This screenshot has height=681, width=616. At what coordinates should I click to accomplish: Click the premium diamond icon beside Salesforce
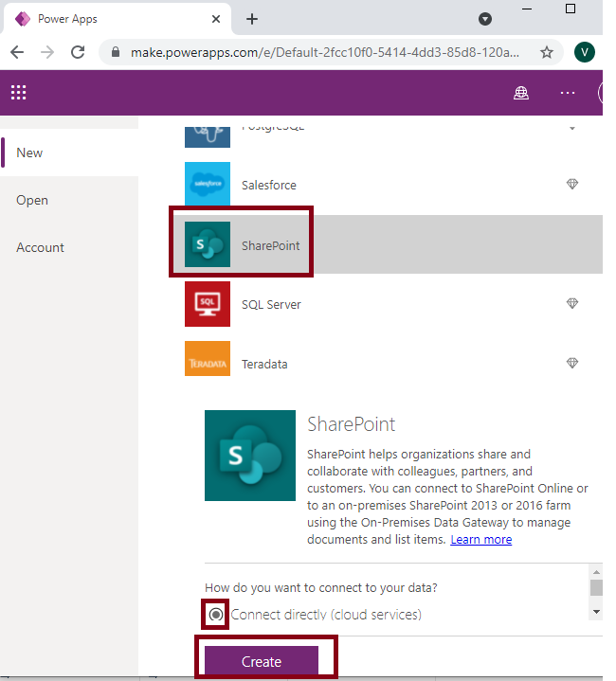point(572,184)
